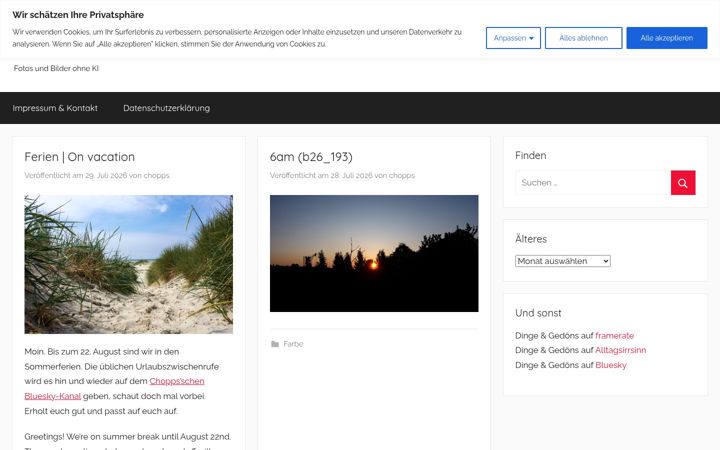This screenshot has width=720, height=450.
Task: Click author chopps on the 6am post
Action: [402, 175]
